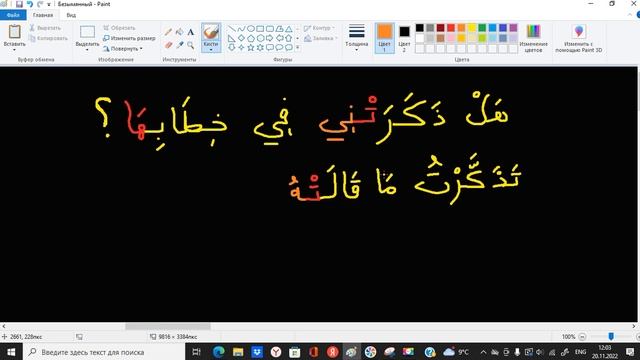Open the Rotate dropdown
This screenshot has height=360, width=640.
[122, 49]
